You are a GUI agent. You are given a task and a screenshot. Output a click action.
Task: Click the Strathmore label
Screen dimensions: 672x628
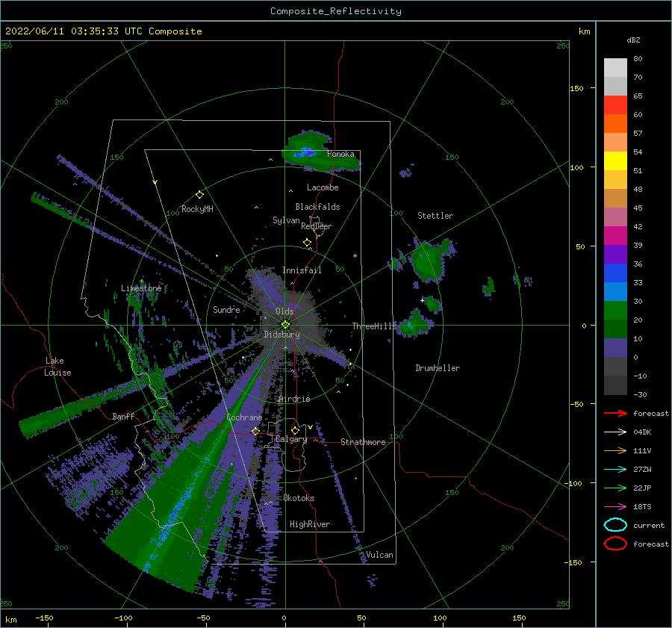(x=363, y=442)
